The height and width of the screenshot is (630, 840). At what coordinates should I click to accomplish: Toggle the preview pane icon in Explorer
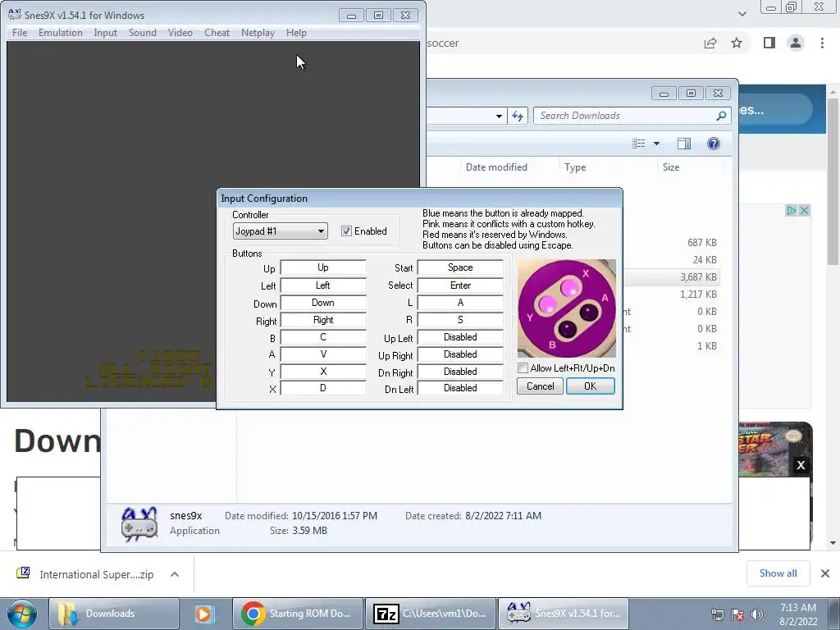tap(684, 144)
